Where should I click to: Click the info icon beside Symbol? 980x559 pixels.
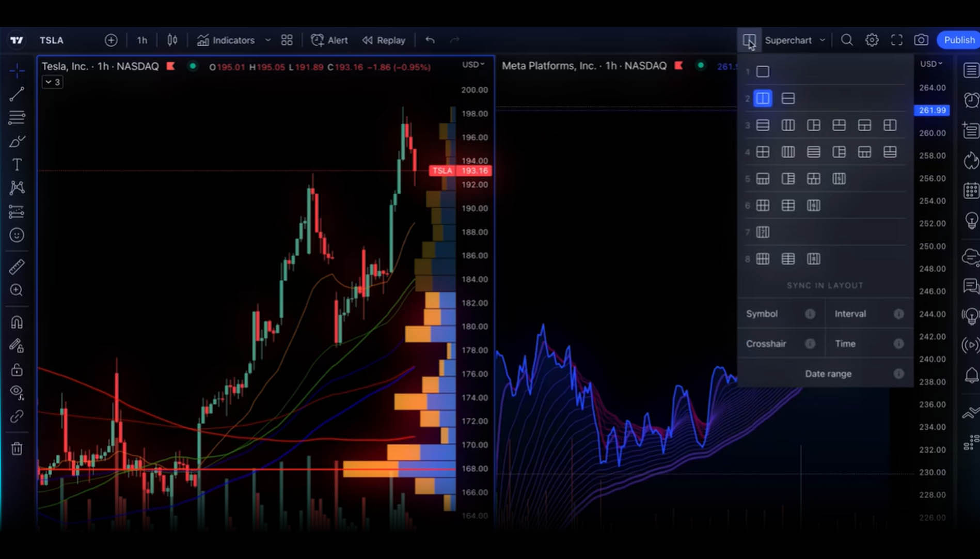pyautogui.click(x=810, y=314)
